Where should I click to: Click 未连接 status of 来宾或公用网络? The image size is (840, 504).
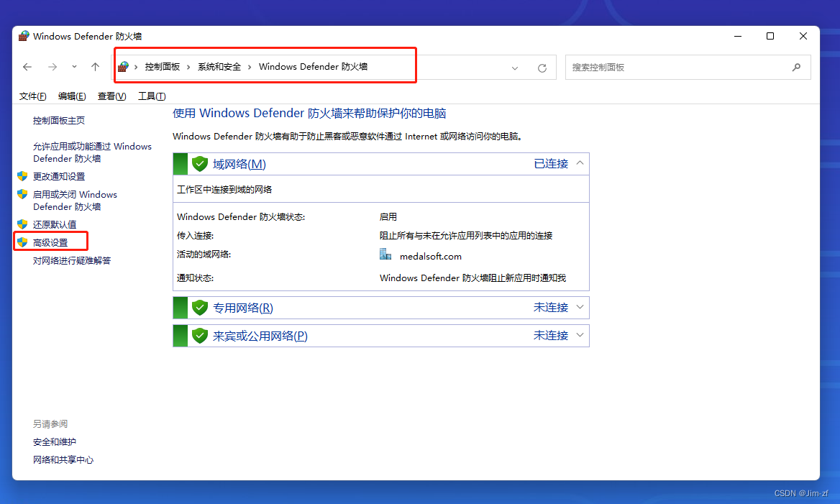tap(551, 335)
